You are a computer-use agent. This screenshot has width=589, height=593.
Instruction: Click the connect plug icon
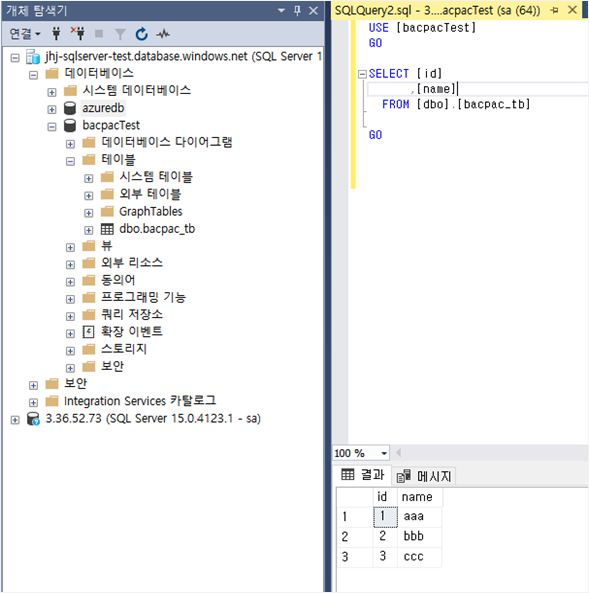pyautogui.click(x=56, y=34)
